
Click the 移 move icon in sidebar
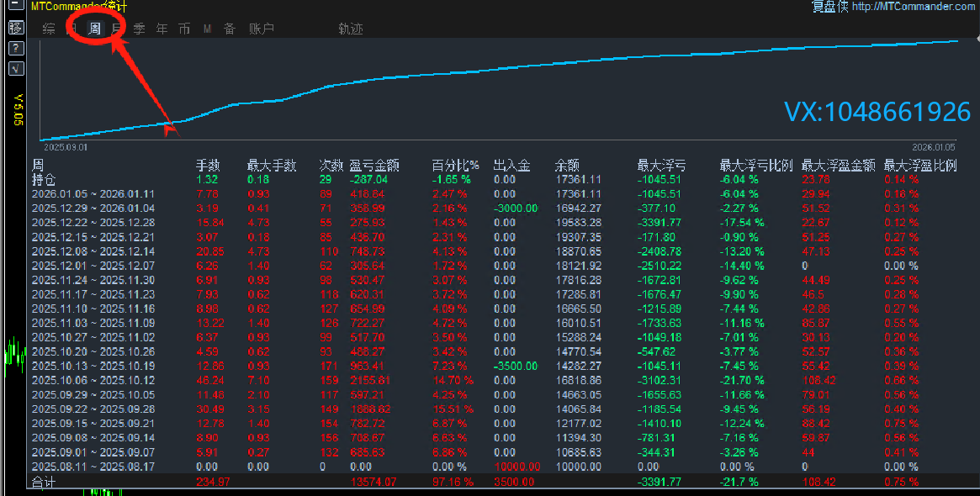15,28
